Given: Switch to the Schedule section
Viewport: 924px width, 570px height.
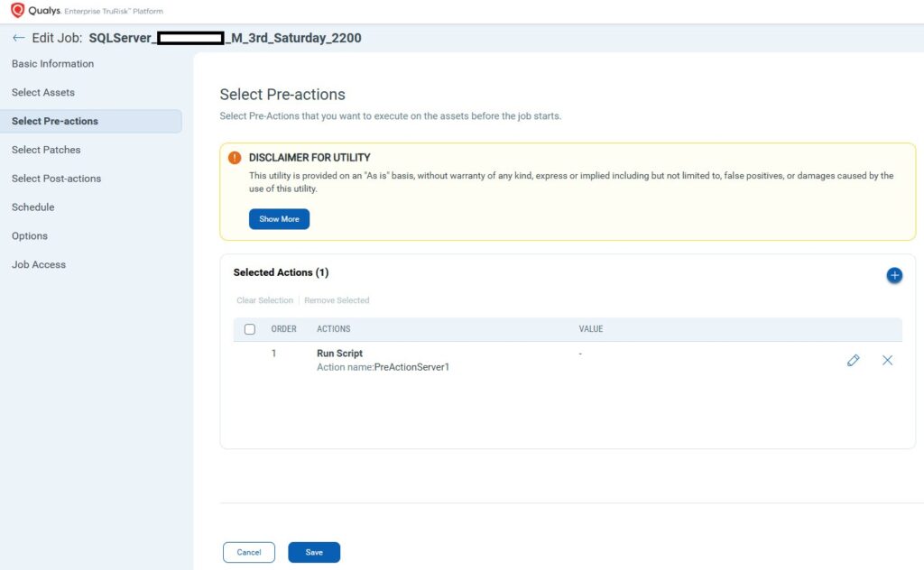Looking at the screenshot, I should point(33,207).
